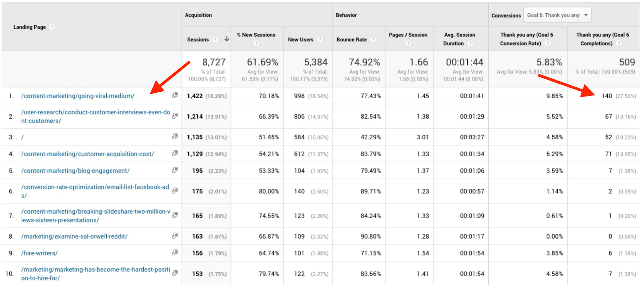This screenshot has width=644, height=288.
Task: Show help for % New Sessions metric
Action: pyautogui.click(x=256, y=43)
